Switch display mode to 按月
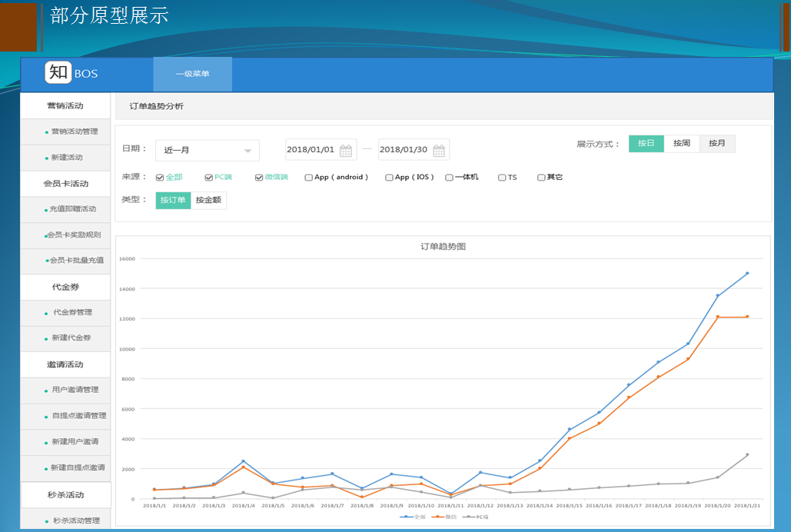 (x=717, y=143)
